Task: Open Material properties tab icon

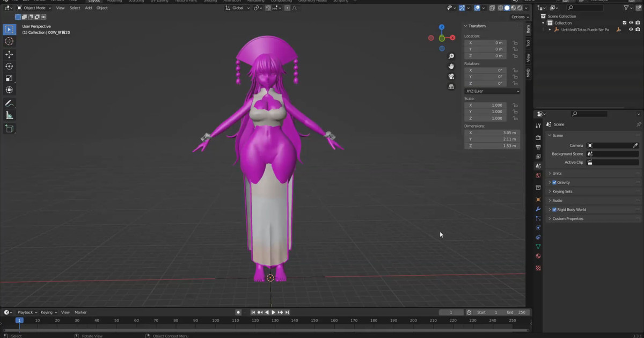Action: point(538,256)
